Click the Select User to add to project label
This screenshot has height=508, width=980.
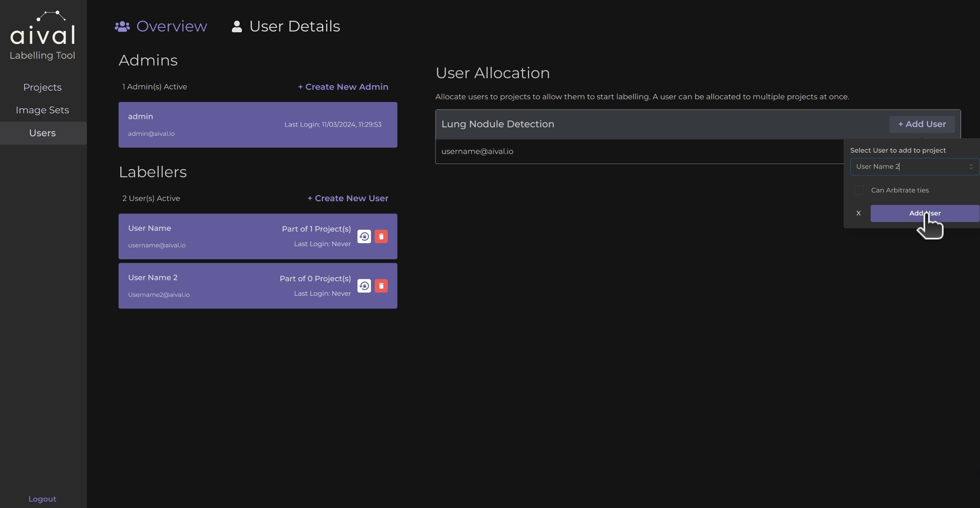(898, 150)
